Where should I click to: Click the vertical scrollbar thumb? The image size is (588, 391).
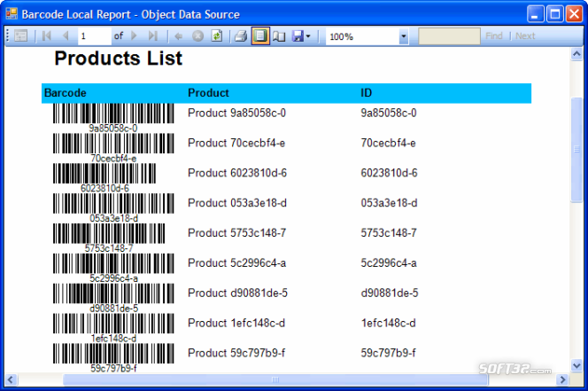(x=576, y=150)
